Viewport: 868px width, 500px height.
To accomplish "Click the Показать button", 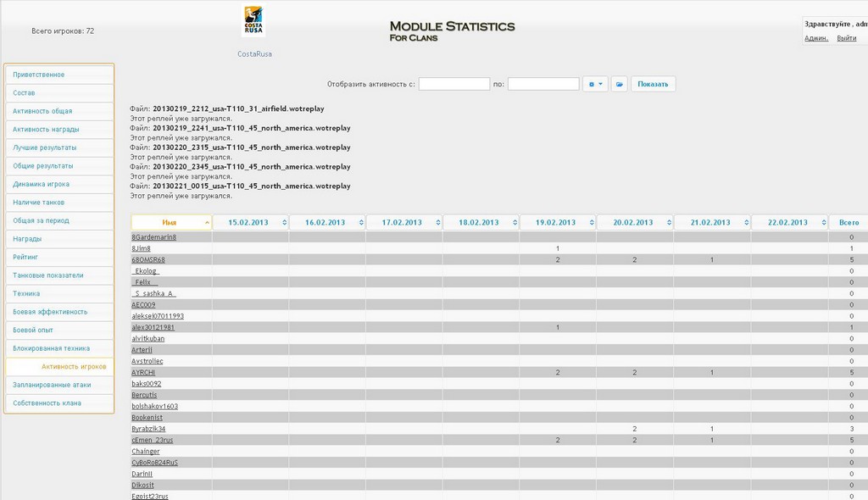I will [653, 84].
